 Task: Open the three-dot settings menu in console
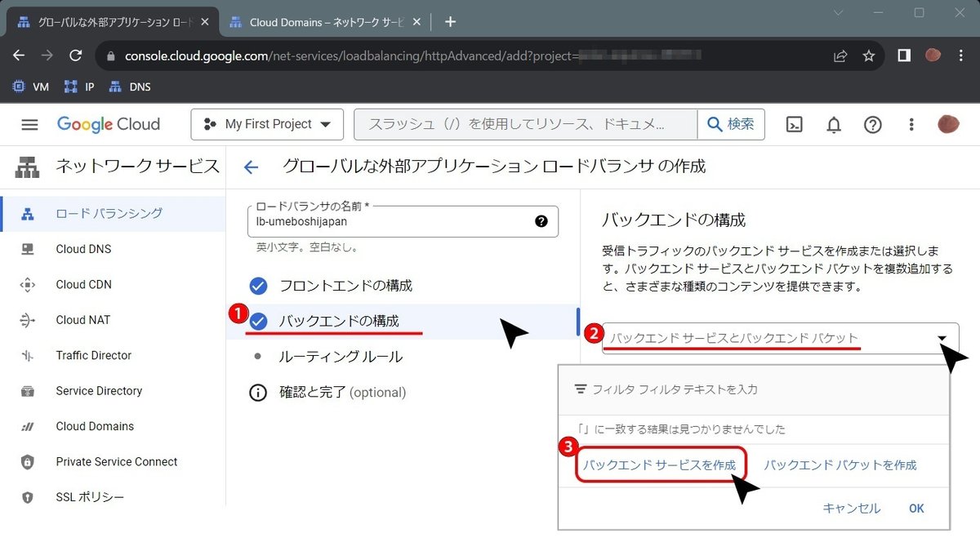pos(911,124)
